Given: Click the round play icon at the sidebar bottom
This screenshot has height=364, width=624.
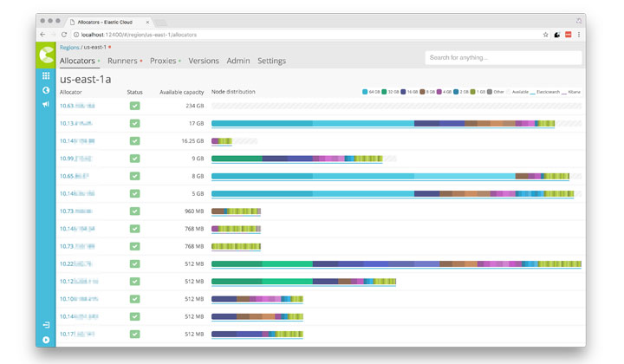Looking at the screenshot, I should (x=46, y=340).
